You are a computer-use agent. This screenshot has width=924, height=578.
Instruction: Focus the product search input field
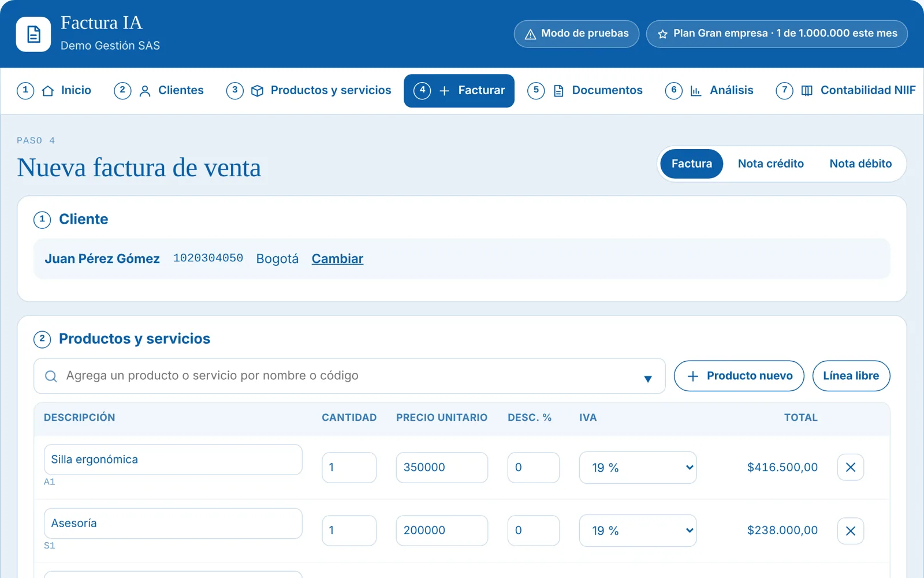349,376
